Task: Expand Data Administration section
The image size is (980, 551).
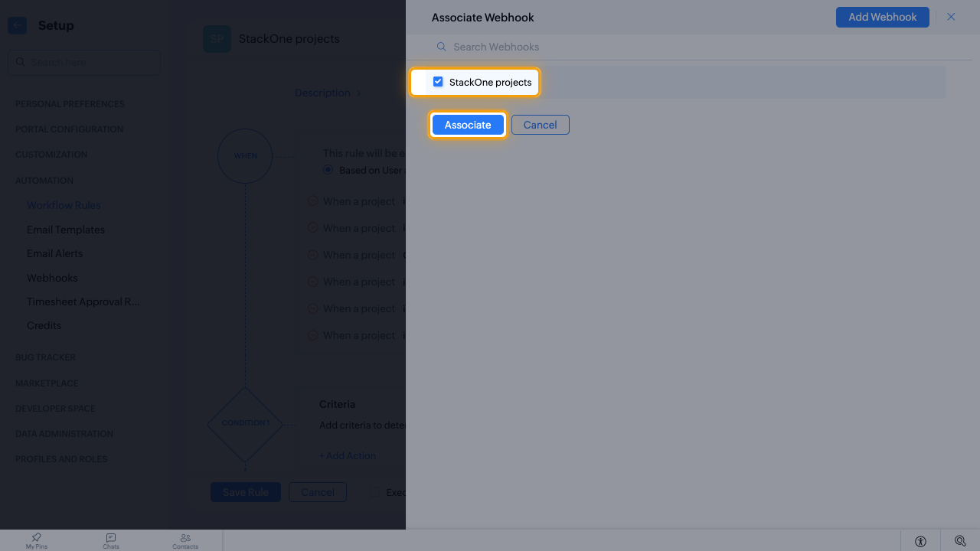Action: [64, 434]
